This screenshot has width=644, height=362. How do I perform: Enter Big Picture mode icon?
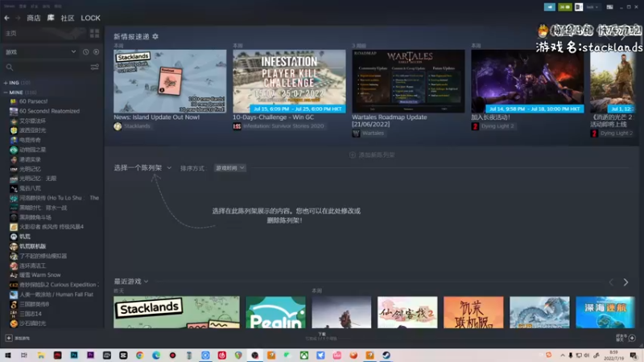click(x=610, y=7)
